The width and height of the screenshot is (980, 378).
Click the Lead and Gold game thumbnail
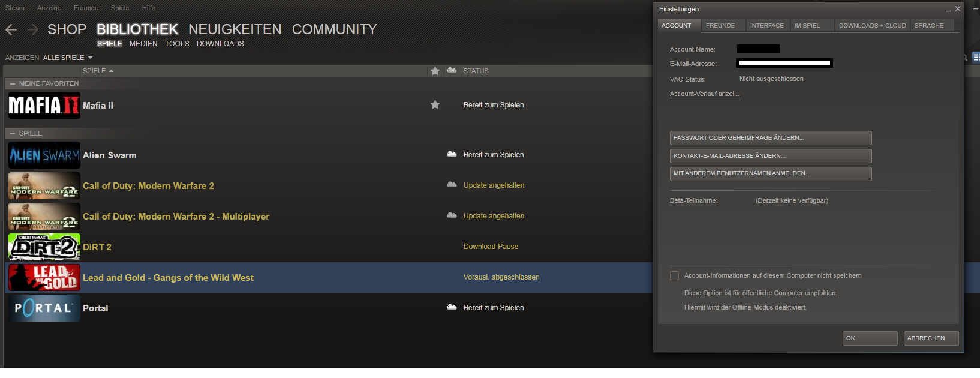click(x=44, y=277)
